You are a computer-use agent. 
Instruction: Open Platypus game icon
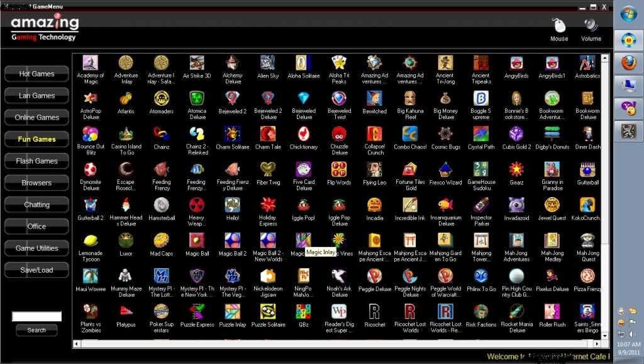(x=126, y=312)
